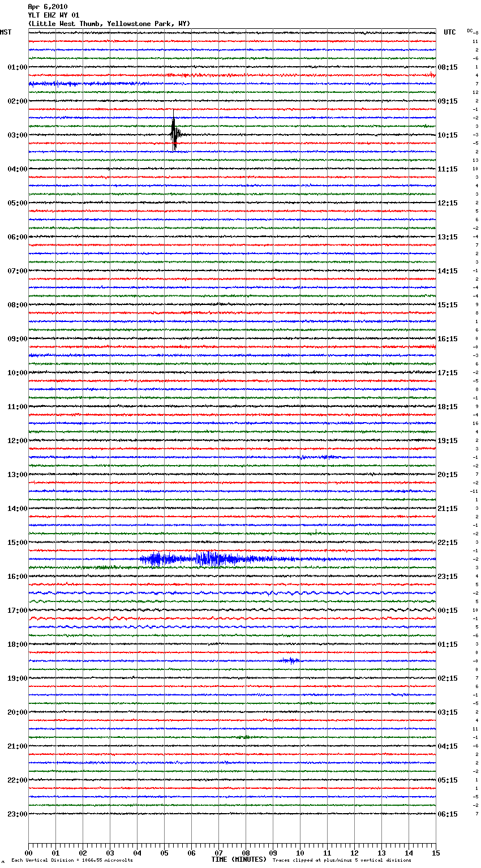Image resolution: width=481 pixels, height=868 pixels.
Task: Click minute tick label '15' on x-axis
Action: [x=436, y=853]
